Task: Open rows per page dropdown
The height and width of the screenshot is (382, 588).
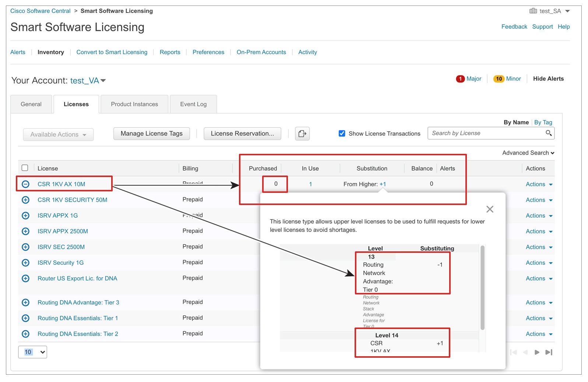Action: click(x=33, y=352)
